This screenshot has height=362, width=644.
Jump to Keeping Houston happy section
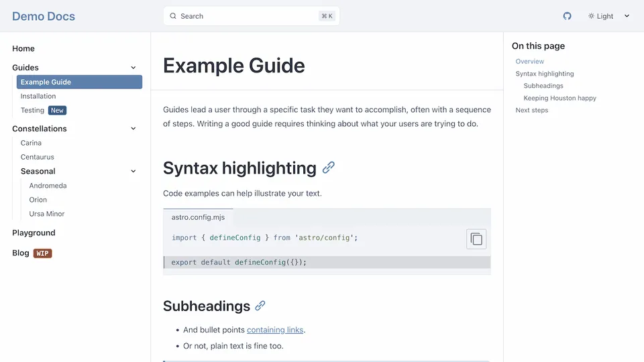point(559,98)
